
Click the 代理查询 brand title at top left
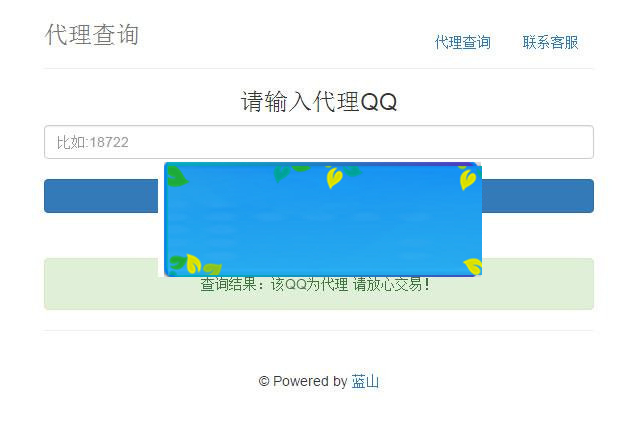coord(92,35)
